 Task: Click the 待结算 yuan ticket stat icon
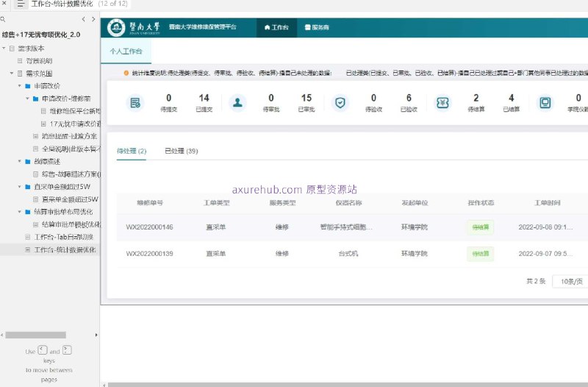coord(442,102)
